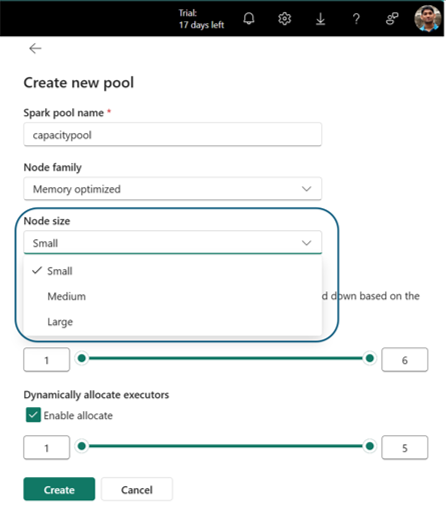Click the executor maximum value box showing 5
Viewport: 446px width, 512px height.
[x=405, y=448]
